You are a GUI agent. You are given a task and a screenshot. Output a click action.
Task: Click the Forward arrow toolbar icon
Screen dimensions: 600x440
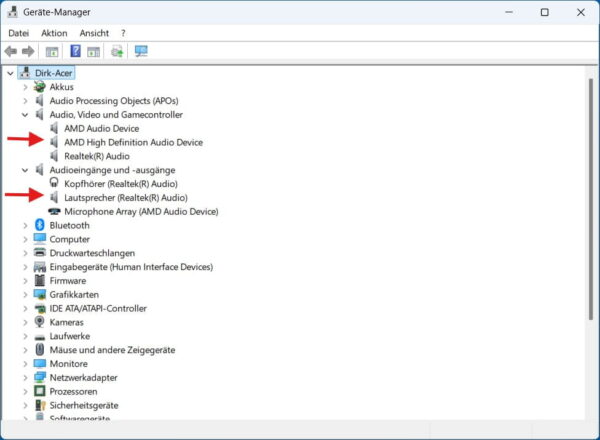point(28,51)
